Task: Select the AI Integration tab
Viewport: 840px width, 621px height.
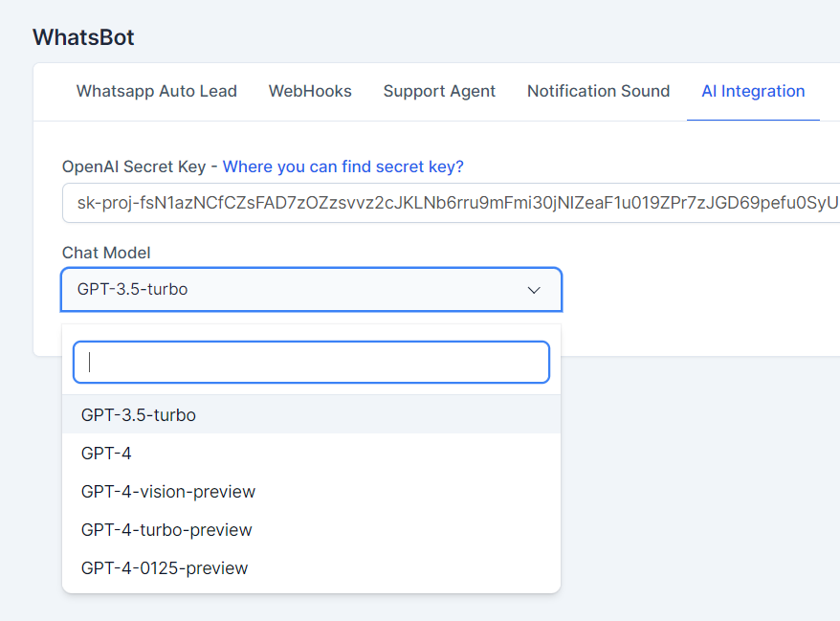Action: coord(753,91)
